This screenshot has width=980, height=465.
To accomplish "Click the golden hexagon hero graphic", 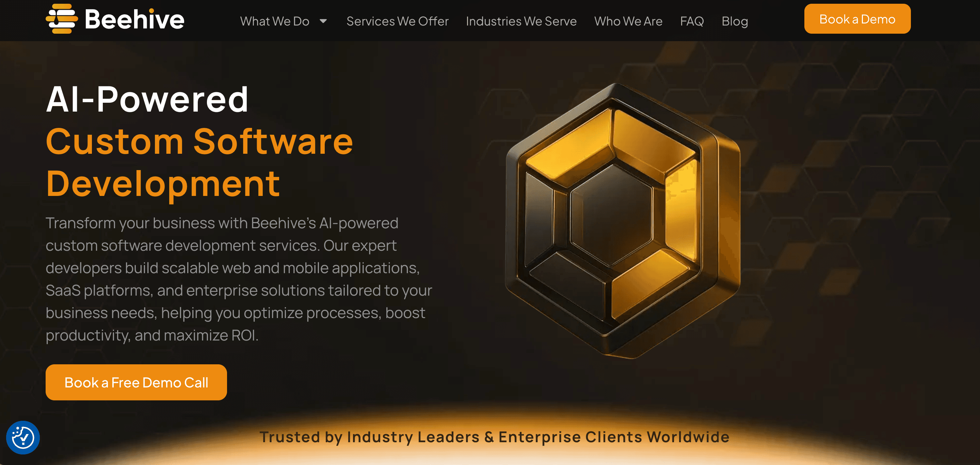I will 623,220.
